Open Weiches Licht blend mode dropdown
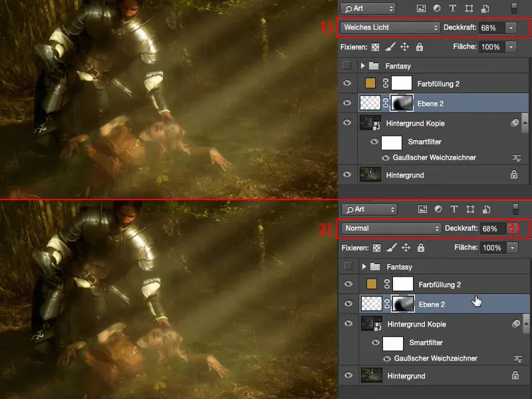Screen dimensions: 532x399 [x=390, y=27]
